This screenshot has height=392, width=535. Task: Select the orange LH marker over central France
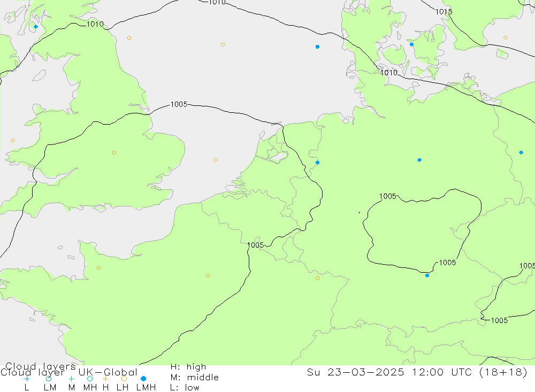click(208, 275)
